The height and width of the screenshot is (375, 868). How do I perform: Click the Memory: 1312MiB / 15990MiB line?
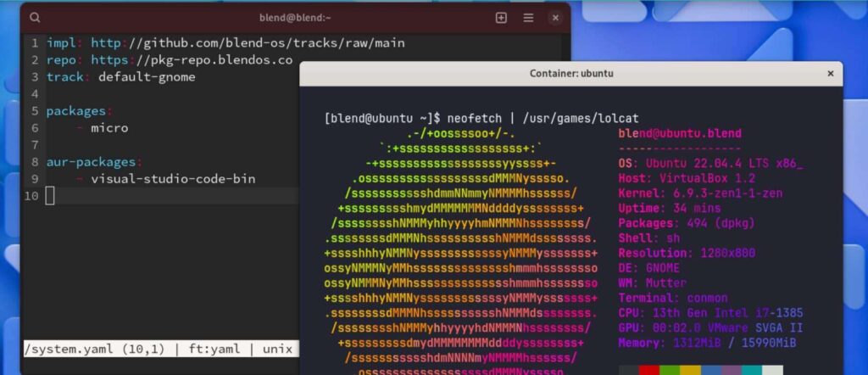707,343
